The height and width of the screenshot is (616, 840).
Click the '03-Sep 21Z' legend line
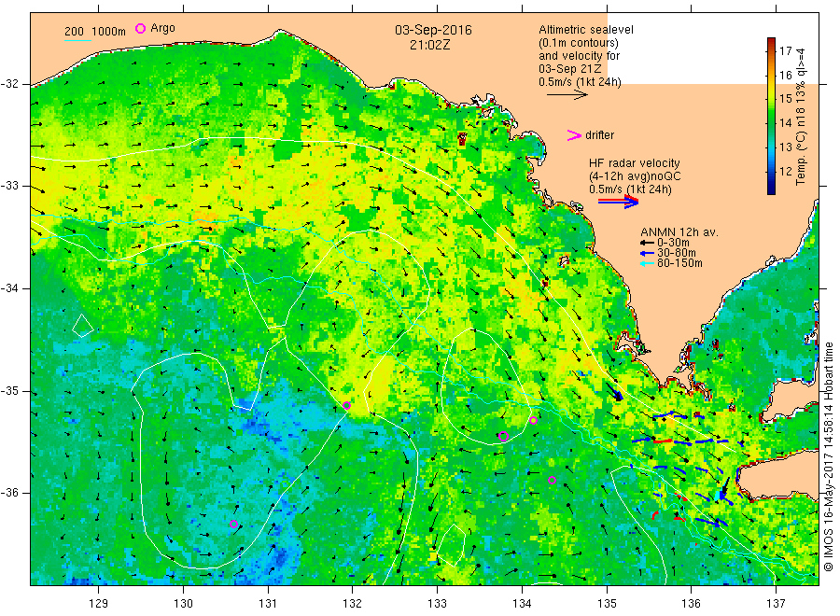pos(570,69)
